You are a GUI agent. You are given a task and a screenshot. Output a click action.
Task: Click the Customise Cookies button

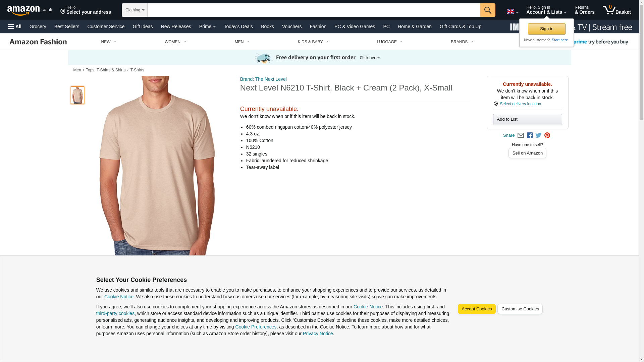coord(520,309)
